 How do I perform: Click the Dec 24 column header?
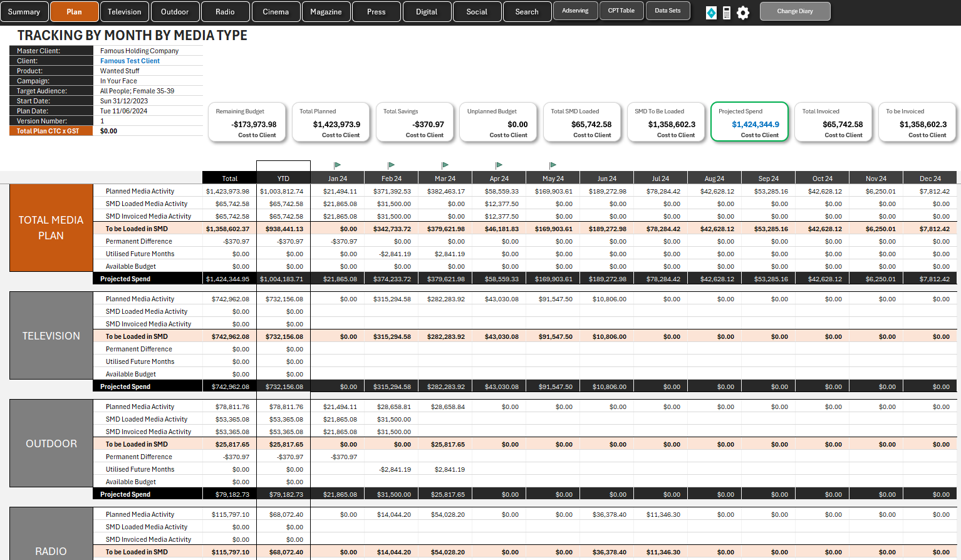(x=930, y=178)
